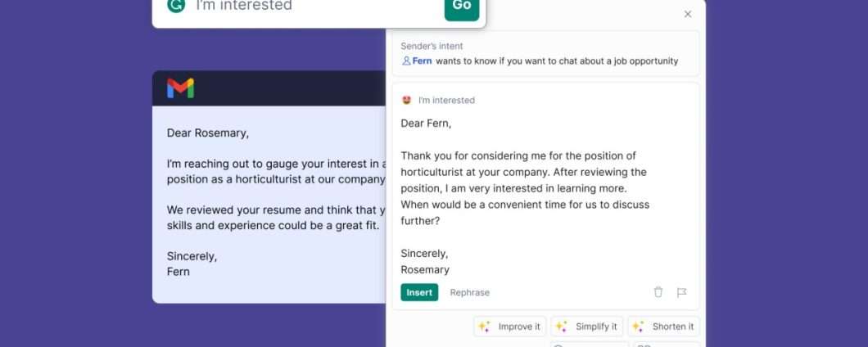Insert the generated reply

pos(419,292)
